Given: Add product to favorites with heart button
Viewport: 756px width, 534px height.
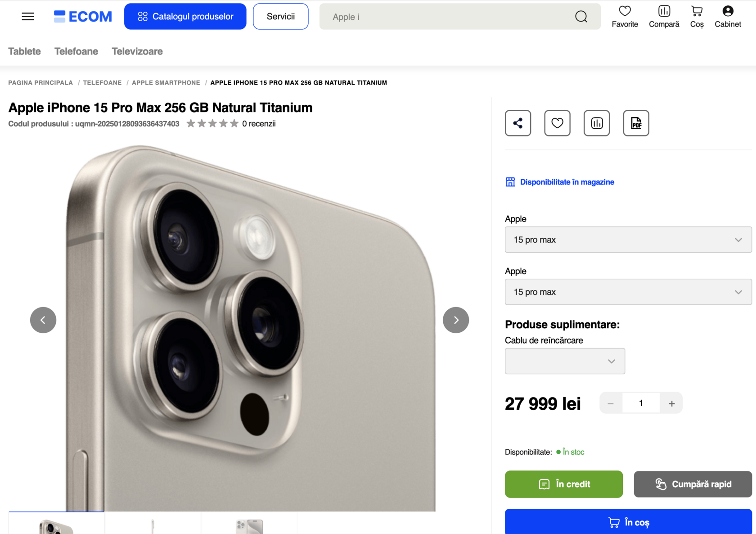Looking at the screenshot, I should click(x=557, y=123).
